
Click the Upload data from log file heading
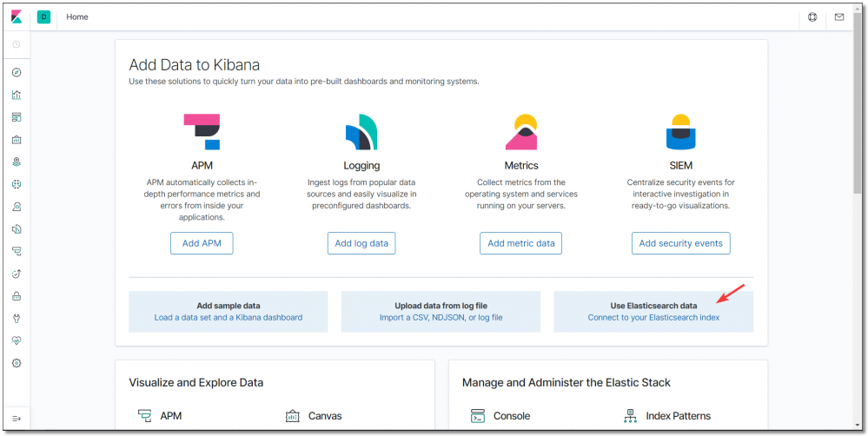441,306
